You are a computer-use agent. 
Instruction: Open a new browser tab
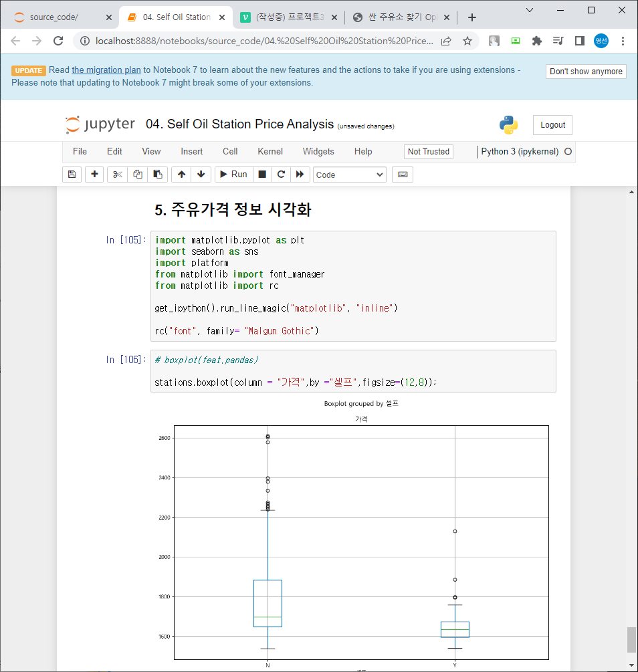click(x=472, y=17)
